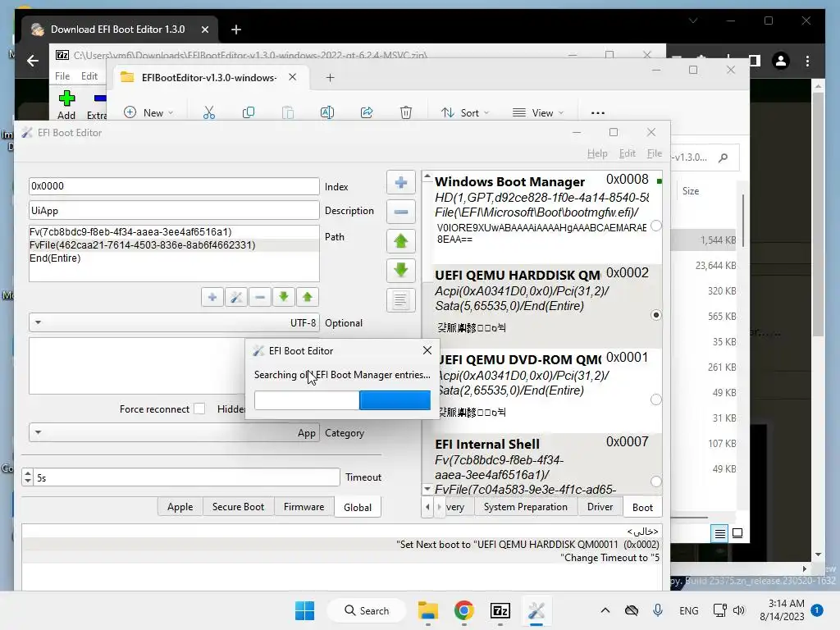
Task: Go back in Chrome with arrow
Action: (33, 61)
